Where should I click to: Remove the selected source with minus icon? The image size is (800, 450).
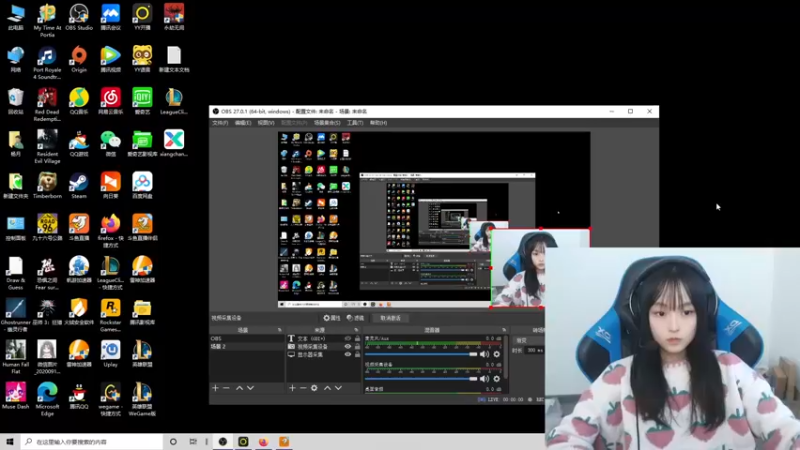point(303,388)
